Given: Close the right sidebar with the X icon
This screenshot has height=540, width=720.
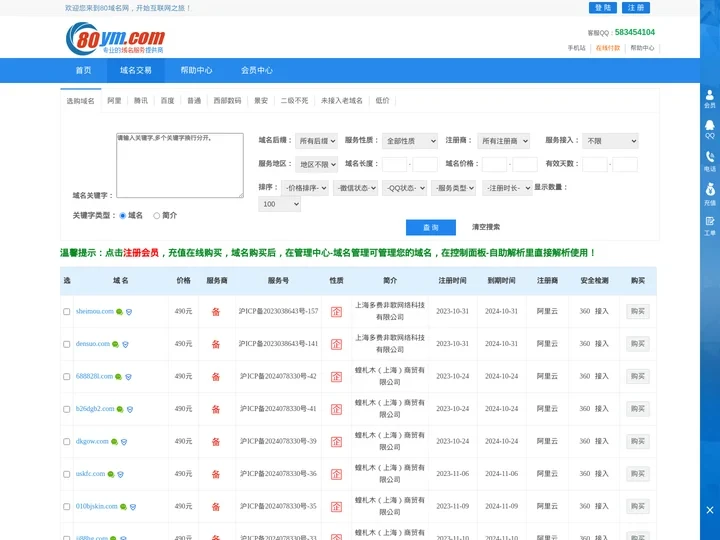Looking at the screenshot, I should point(710,510).
